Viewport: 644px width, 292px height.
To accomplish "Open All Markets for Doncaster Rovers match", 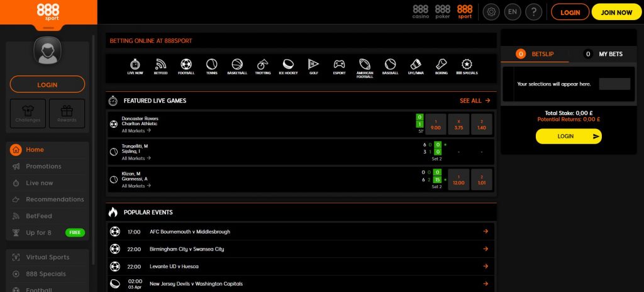I will point(136,131).
